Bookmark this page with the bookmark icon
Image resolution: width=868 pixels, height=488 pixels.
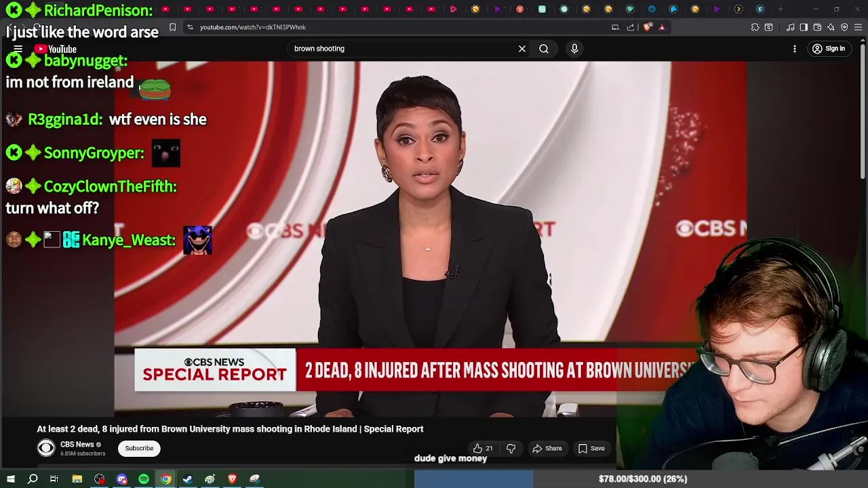click(x=172, y=27)
